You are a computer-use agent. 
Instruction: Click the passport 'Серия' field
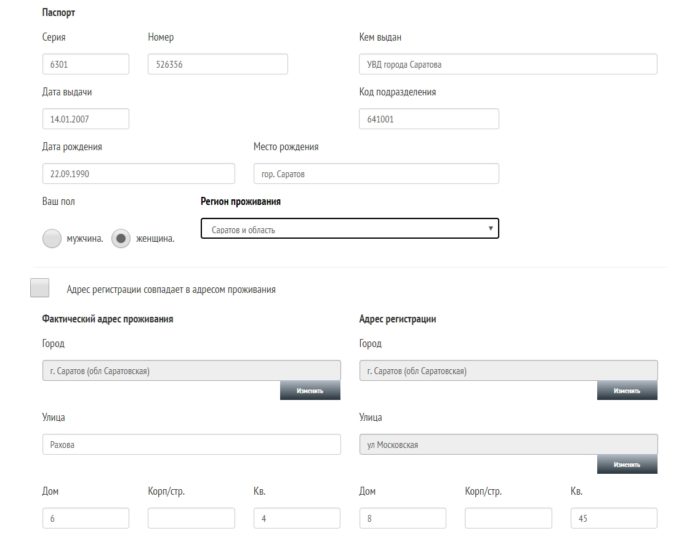(85, 64)
